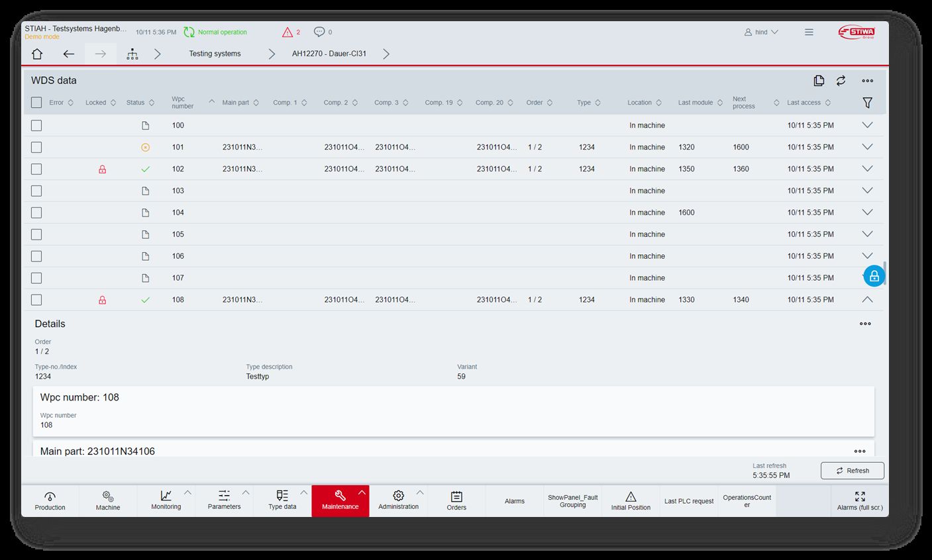Click the blue lock floating button
The image size is (932, 560).
point(874,276)
